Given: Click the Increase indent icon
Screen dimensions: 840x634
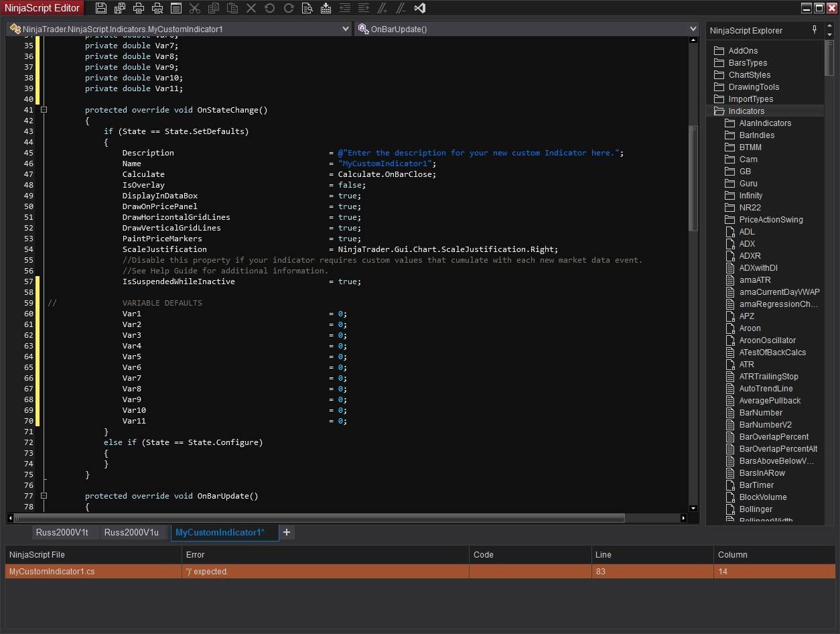Looking at the screenshot, I should pyautogui.click(x=364, y=9).
